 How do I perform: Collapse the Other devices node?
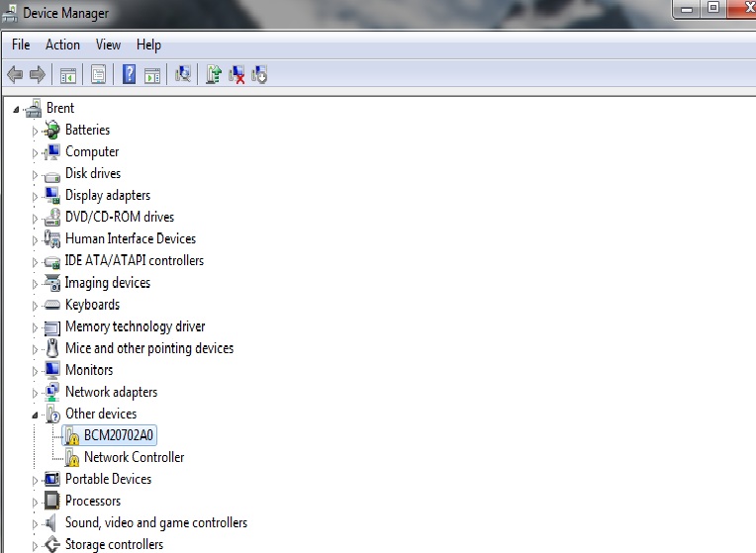(35, 415)
